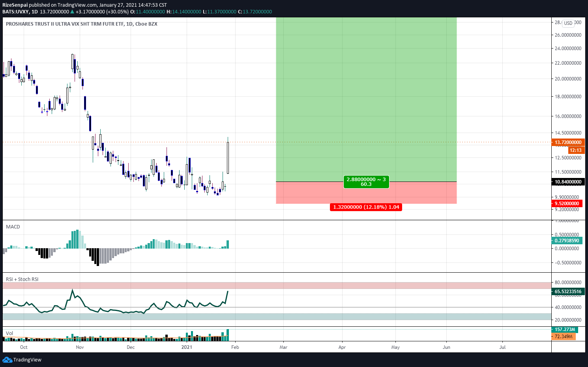The image size is (588, 367).
Task: Click the Feb label on time axis
Action: click(x=235, y=347)
